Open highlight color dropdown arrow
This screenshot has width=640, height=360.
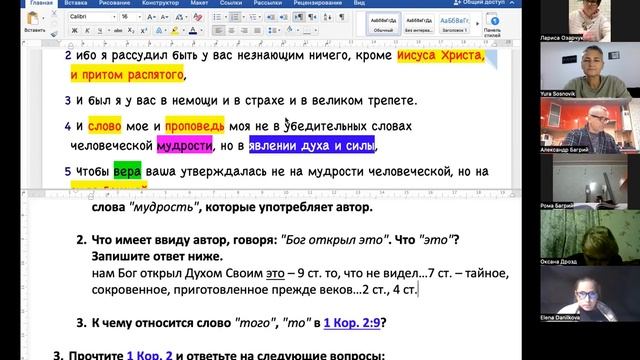(183, 31)
